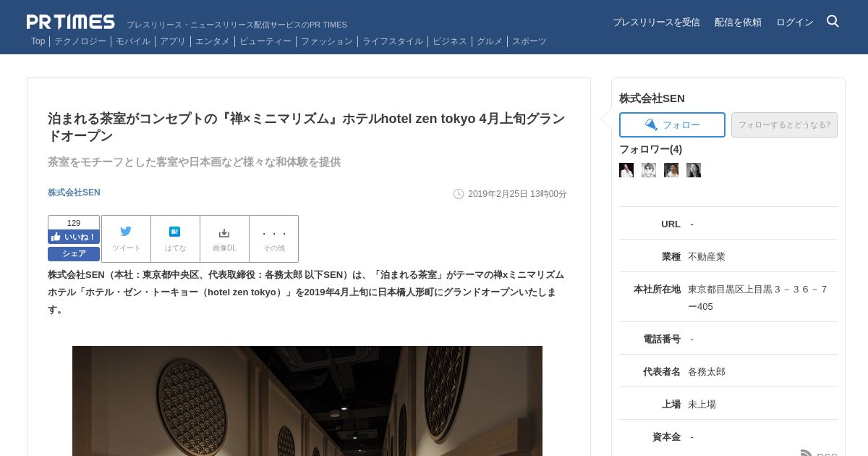
Task: Click the 各務太郎 representative name
Action: point(707,371)
